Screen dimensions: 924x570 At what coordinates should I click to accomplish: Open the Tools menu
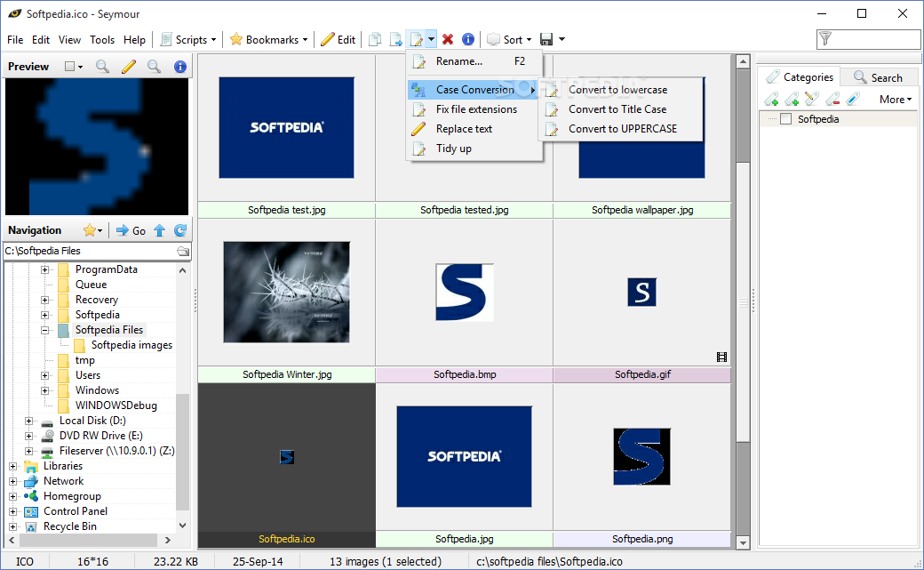102,39
